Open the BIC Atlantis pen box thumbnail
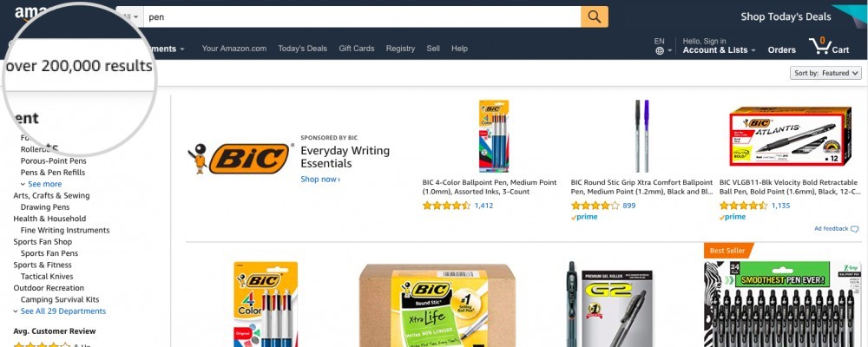Image resolution: width=868 pixels, height=347 pixels. click(x=790, y=136)
